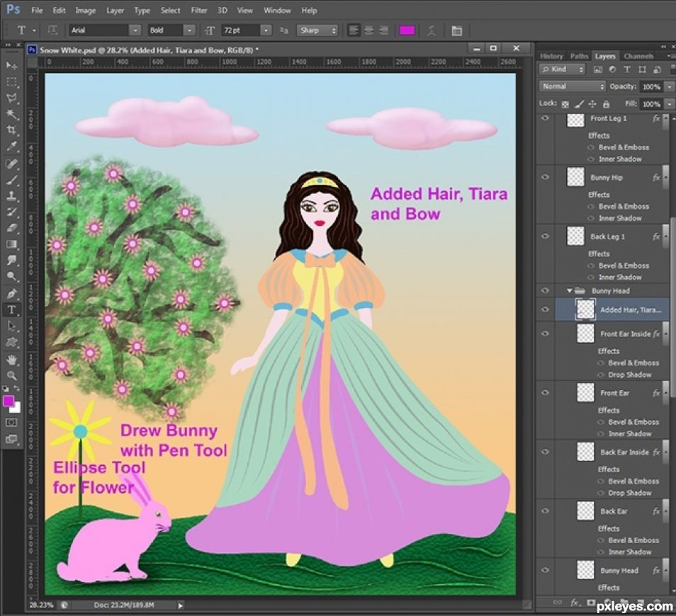676x616 pixels.
Task: Open the font family dropdown
Action: pyautogui.click(x=135, y=30)
